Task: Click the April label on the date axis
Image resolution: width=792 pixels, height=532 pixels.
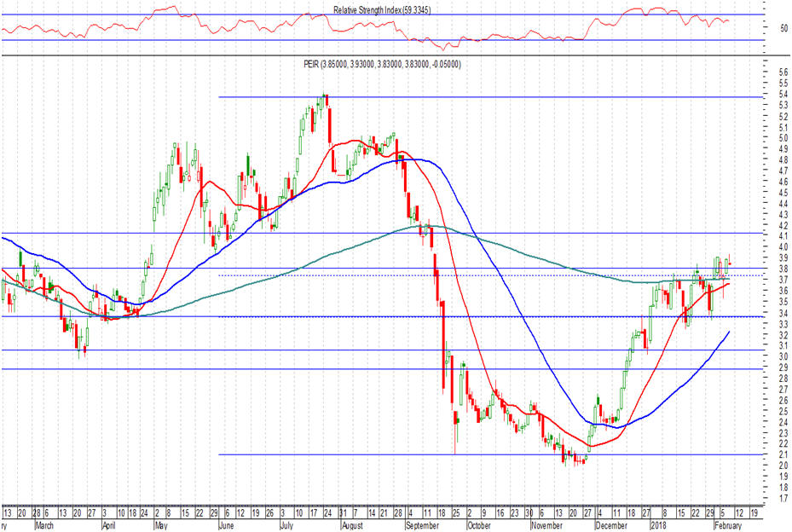Action: (108, 525)
